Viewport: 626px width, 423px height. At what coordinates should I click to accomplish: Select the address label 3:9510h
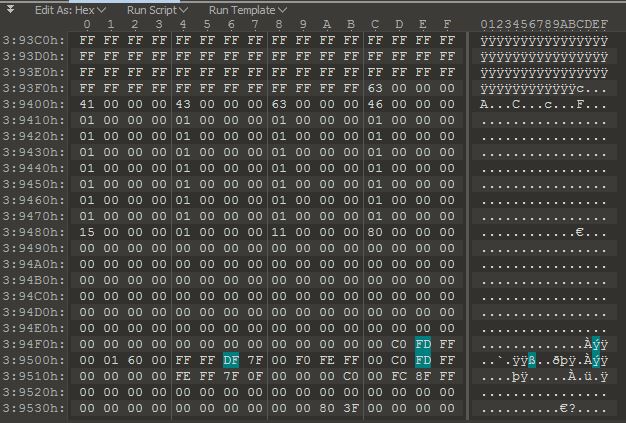(x=34, y=376)
